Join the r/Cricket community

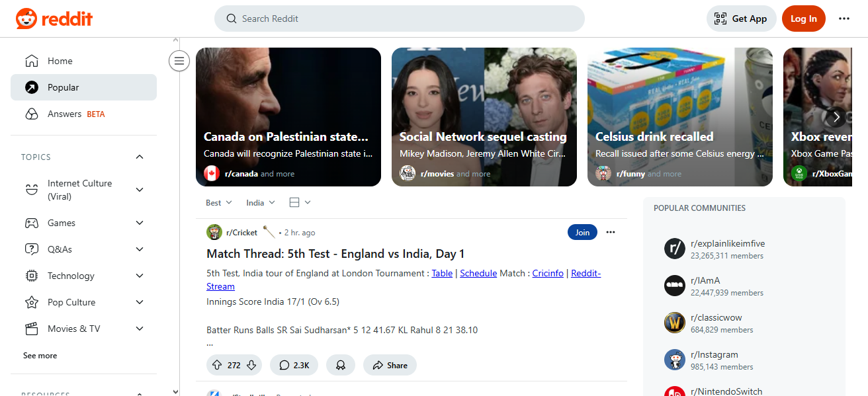(582, 232)
